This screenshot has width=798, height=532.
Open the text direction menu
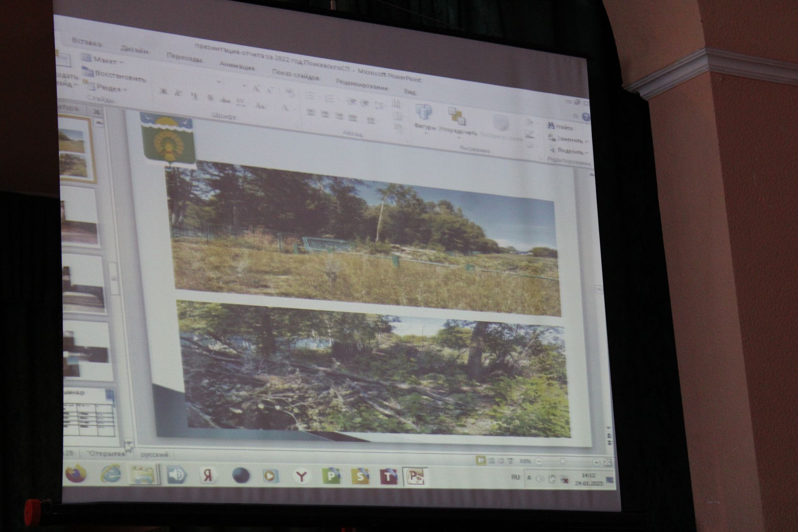coord(397,104)
